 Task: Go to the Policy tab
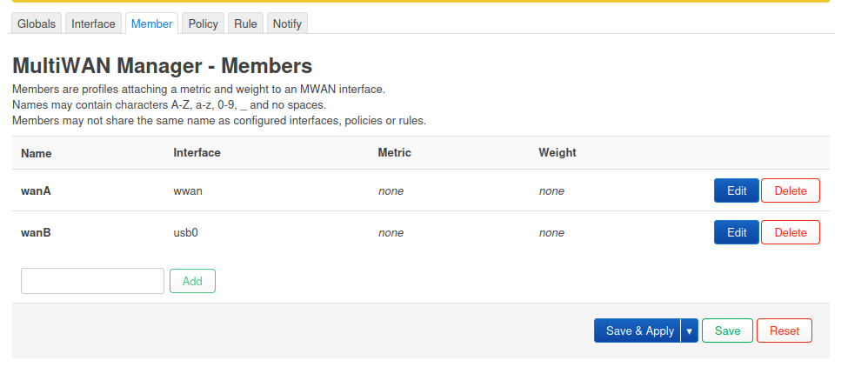[x=204, y=23]
